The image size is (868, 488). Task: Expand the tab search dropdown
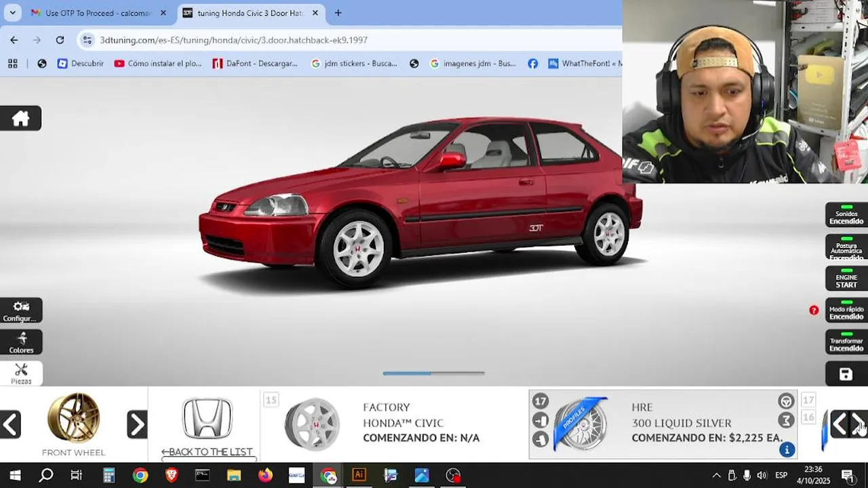(12, 13)
